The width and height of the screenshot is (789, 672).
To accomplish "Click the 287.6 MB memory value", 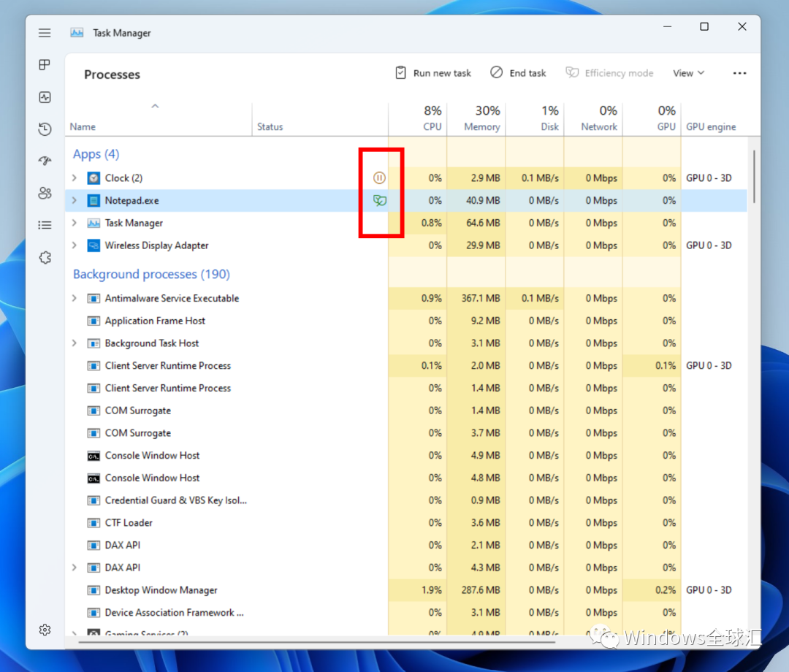I will [481, 590].
